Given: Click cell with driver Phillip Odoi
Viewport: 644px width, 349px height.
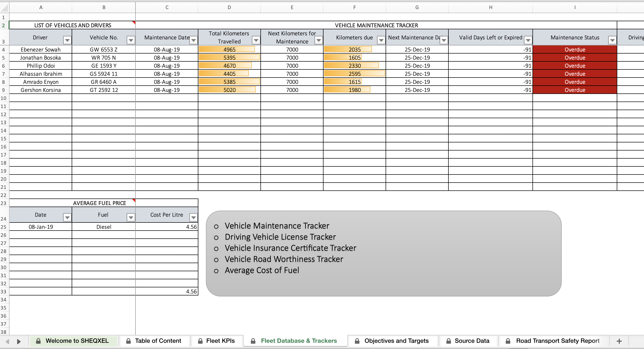Looking at the screenshot, I should [x=41, y=66].
